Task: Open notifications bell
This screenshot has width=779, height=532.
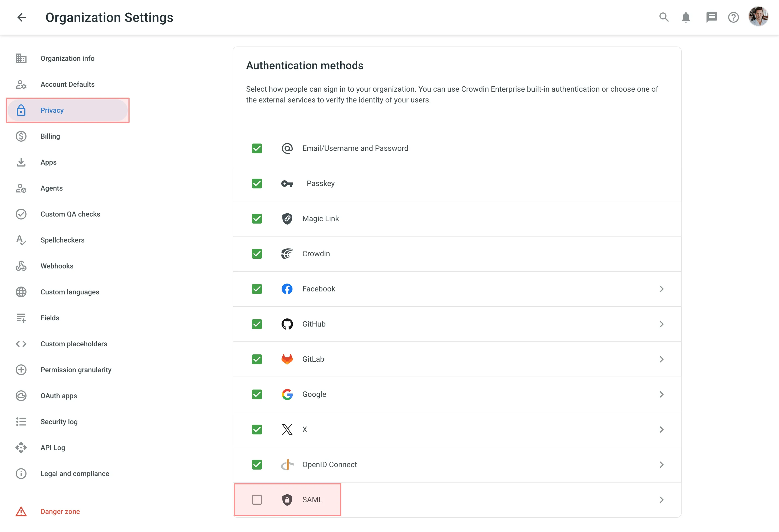Action: tap(685, 17)
